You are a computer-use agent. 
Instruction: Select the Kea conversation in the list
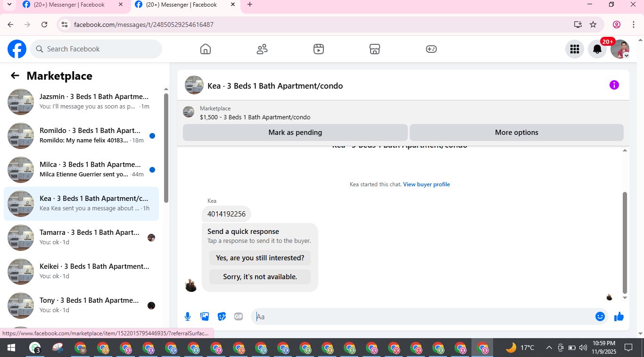[81, 204]
